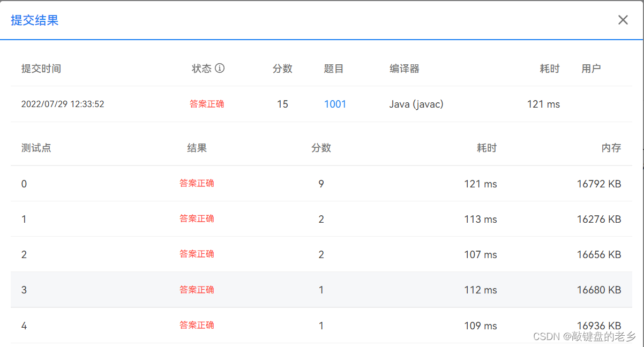This screenshot has width=644, height=347.
Task: Click the 编译器 column header
Action: tap(403, 69)
